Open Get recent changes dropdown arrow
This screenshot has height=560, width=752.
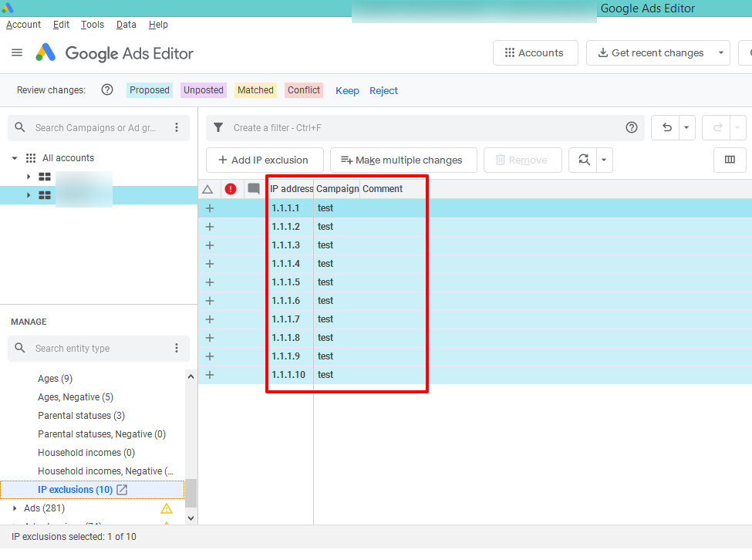click(x=721, y=52)
